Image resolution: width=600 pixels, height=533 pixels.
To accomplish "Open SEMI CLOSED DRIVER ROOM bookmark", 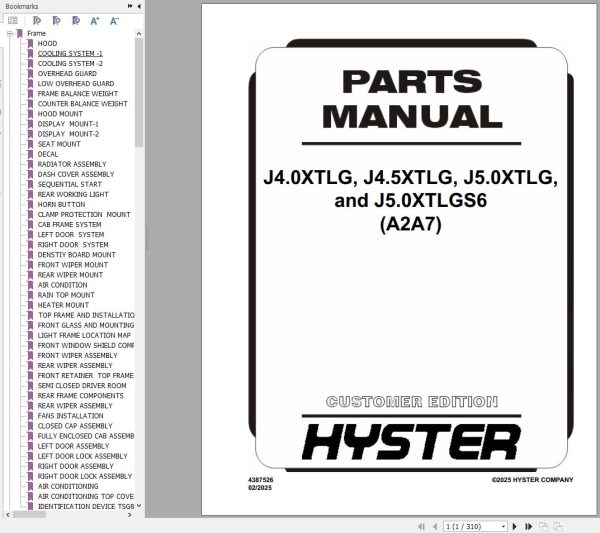I will (82, 386).
